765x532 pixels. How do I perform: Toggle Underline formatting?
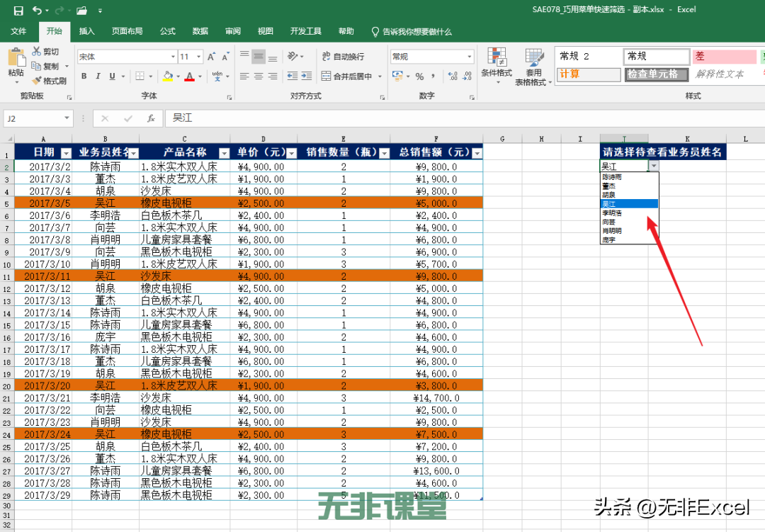click(x=112, y=76)
